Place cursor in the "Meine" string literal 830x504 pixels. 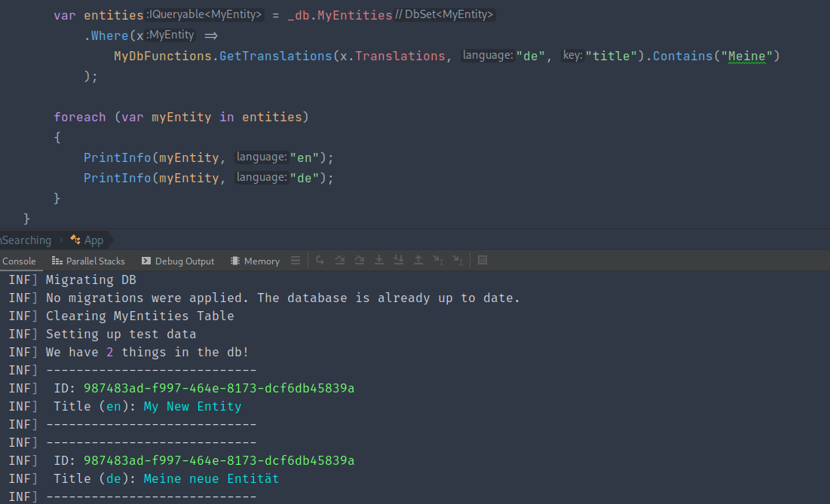746,56
